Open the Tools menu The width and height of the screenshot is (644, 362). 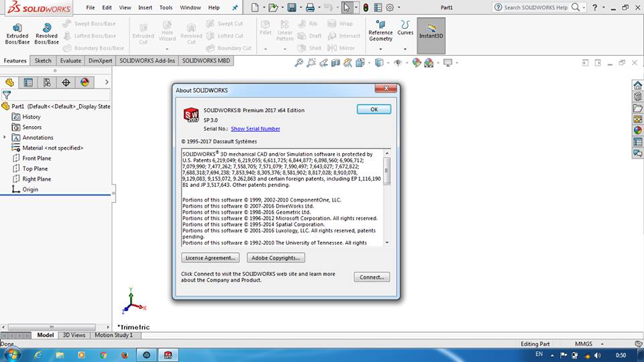[x=166, y=7]
